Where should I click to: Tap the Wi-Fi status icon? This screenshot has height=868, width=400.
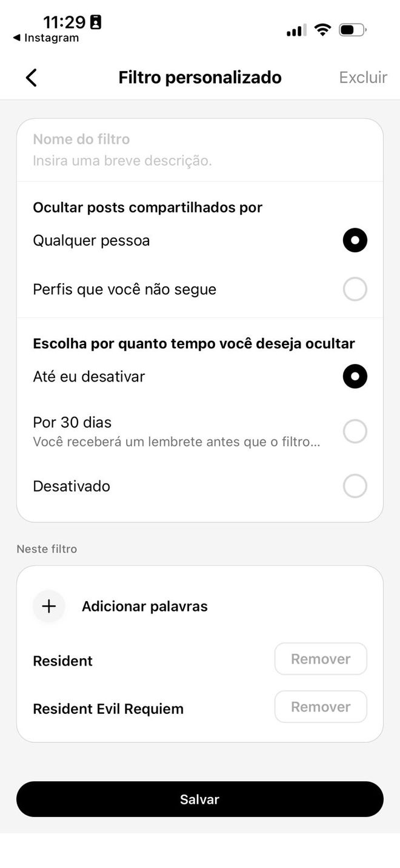[x=322, y=30]
